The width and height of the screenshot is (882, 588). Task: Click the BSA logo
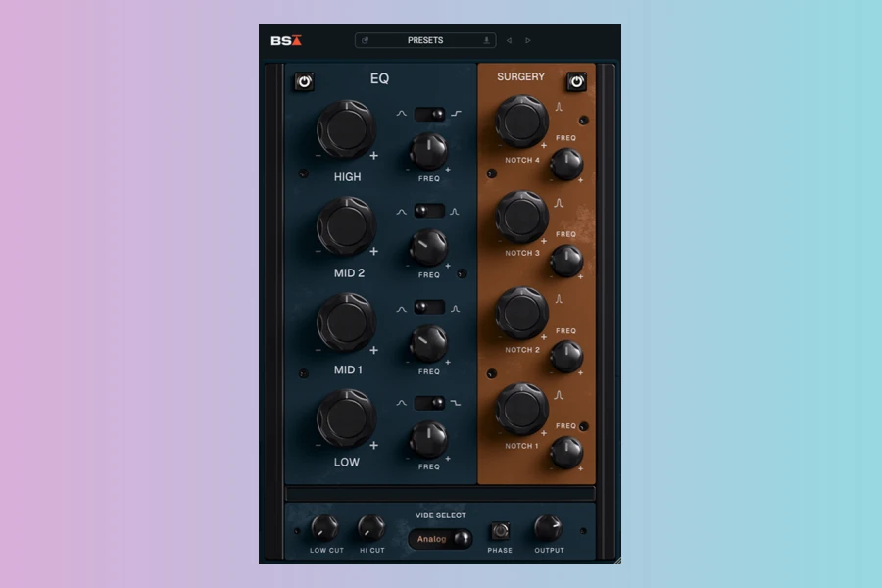[x=286, y=41]
